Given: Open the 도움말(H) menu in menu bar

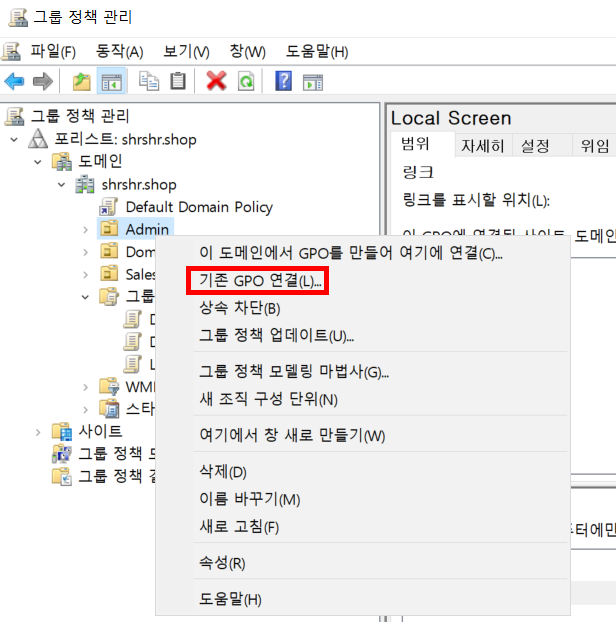Looking at the screenshot, I should coord(317,52).
